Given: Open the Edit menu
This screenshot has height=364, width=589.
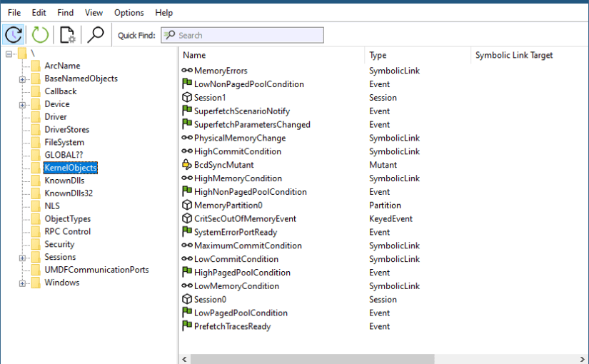Looking at the screenshot, I should (x=39, y=13).
